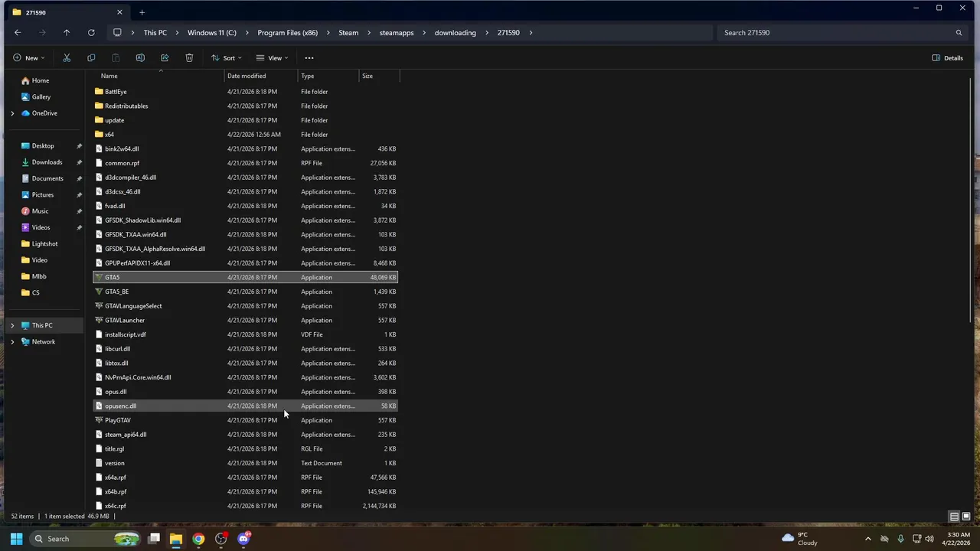The height and width of the screenshot is (551, 980).
Task: Click the Rename icon in toolbar
Action: 140,57
